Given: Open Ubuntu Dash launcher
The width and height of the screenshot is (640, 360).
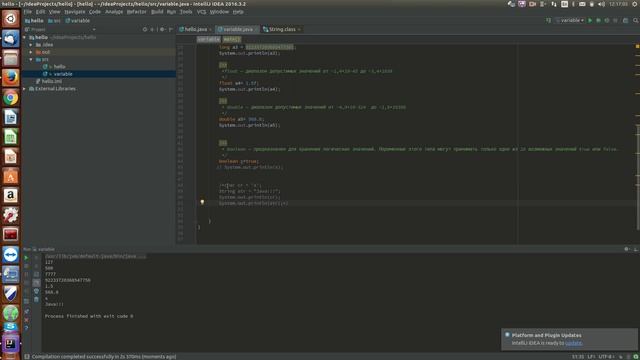Looking at the screenshot, I should click(x=11, y=18).
